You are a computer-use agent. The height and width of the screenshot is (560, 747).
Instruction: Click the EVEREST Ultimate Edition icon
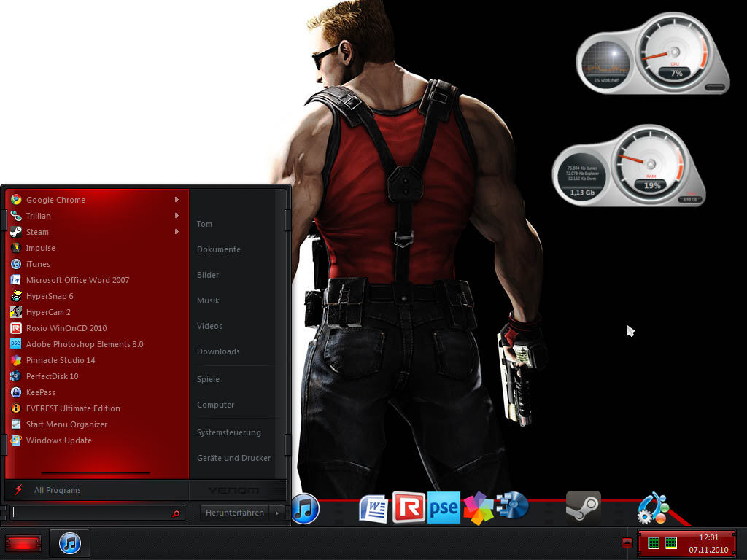16,408
